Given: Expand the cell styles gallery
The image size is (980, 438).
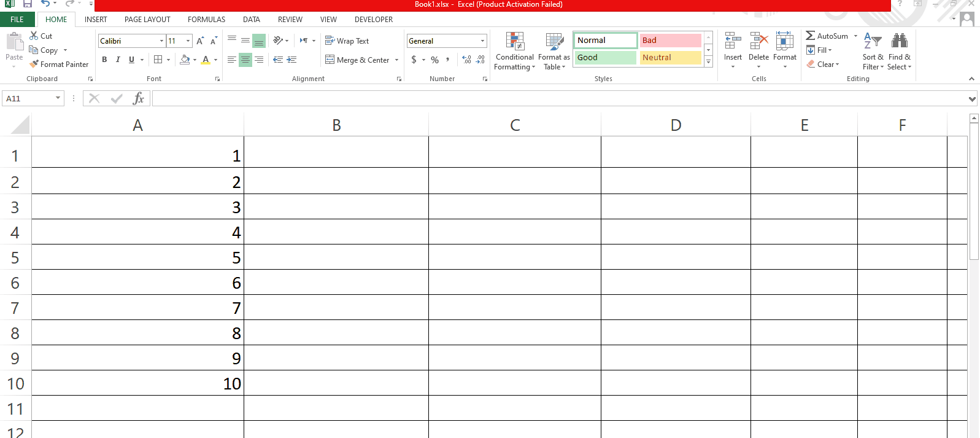Looking at the screenshot, I should pyautogui.click(x=708, y=61).
